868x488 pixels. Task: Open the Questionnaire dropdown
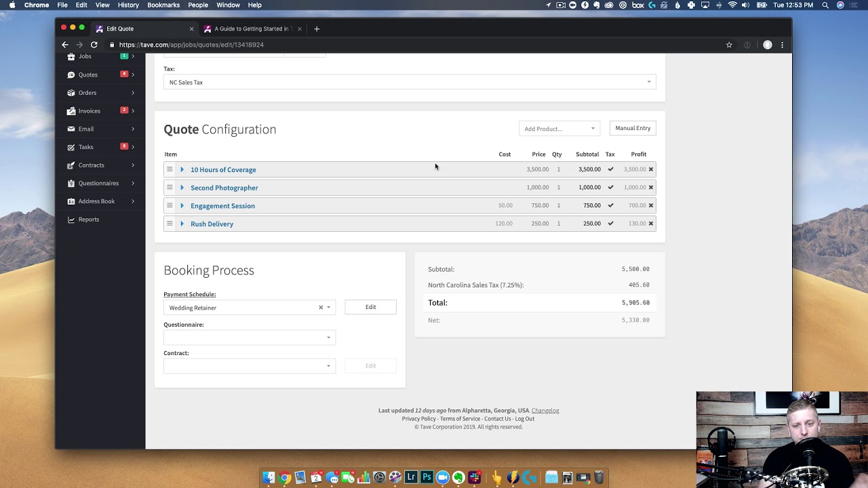pos(249,338)
